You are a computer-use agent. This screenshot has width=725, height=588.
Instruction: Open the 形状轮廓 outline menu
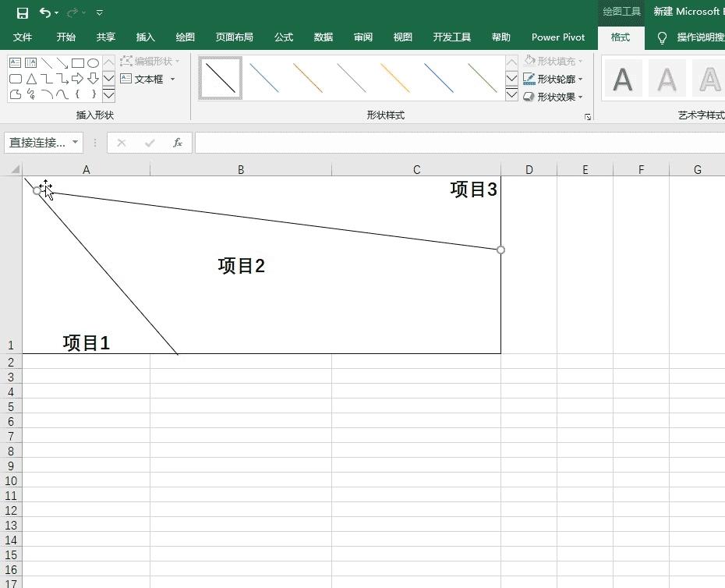coord(553,80)
